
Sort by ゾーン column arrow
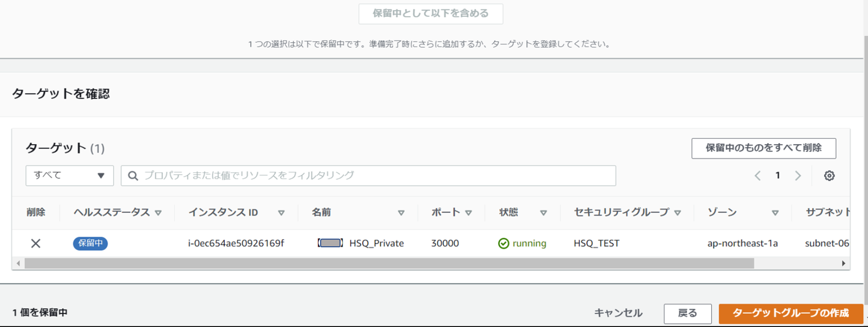[775, 213]
